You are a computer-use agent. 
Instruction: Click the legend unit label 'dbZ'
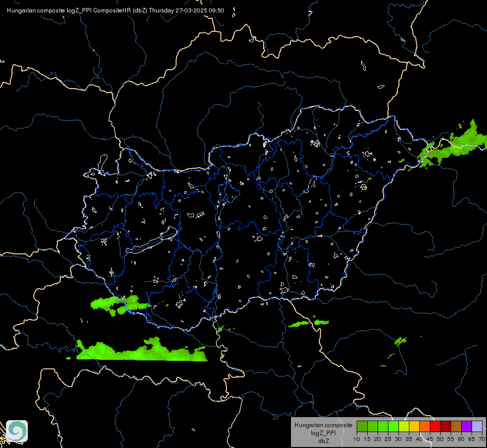323,441
